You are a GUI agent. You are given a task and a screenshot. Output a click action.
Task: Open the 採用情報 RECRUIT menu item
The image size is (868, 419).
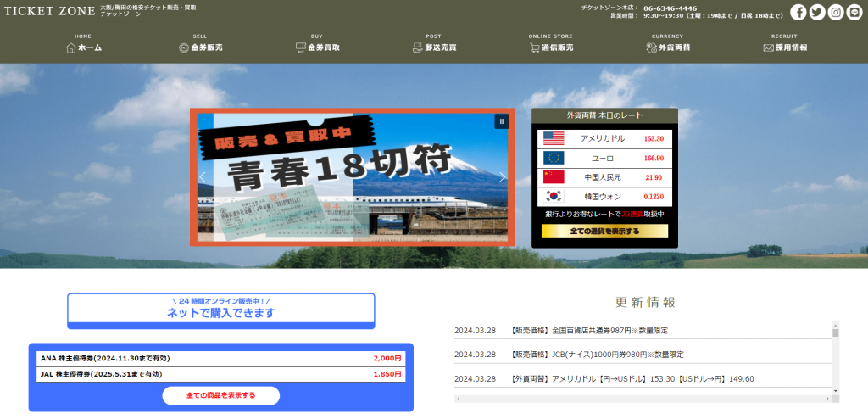[784, 47]
